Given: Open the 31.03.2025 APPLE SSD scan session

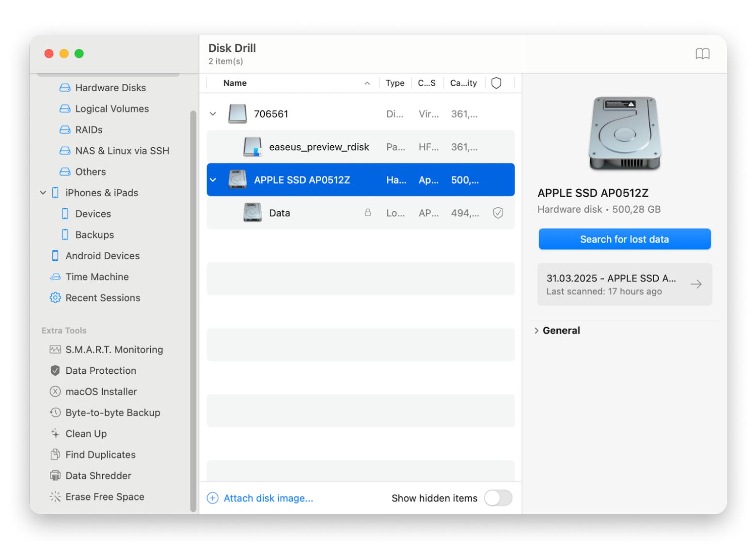Looking at the screenshot, I should coord(625,284).
